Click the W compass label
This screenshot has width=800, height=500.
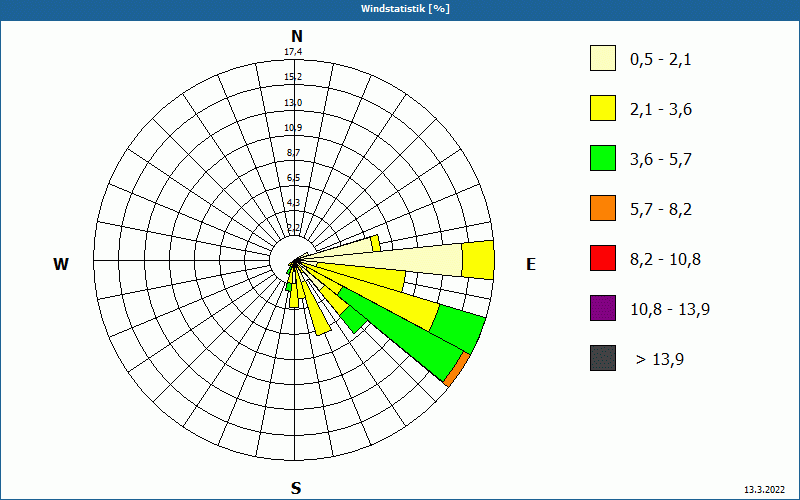pos(61,264)
